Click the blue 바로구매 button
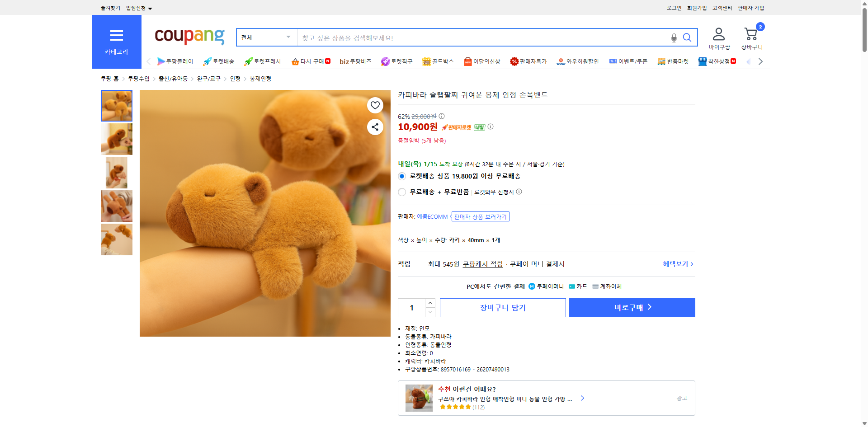The width and height of the screenshot is (868, 427). [x=632, y=307]
